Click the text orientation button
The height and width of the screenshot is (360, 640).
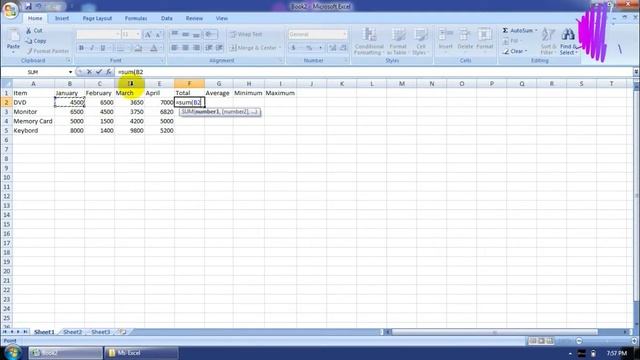(x=210, y=35)
